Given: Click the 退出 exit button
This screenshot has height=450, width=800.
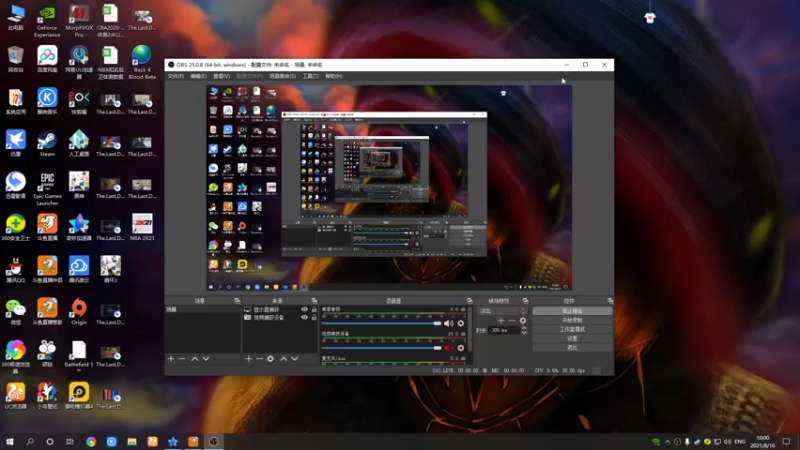Looking at the screenshot, I should click(x=572, y=347).
